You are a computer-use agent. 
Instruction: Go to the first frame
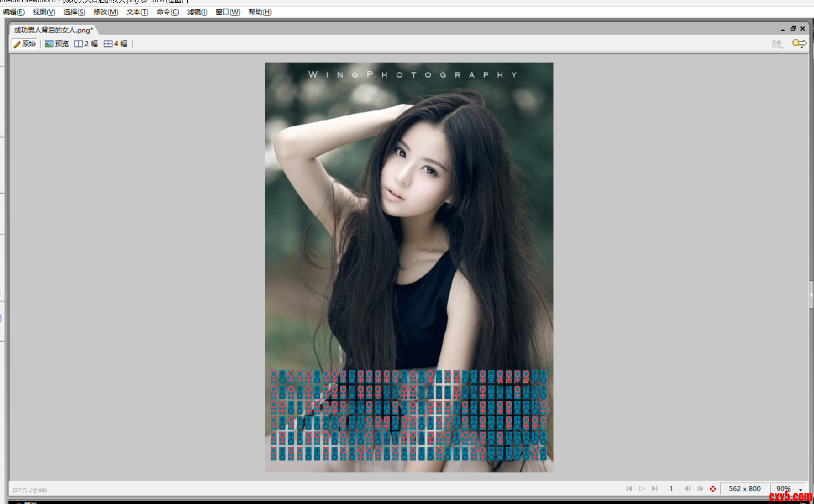point(629,488)
